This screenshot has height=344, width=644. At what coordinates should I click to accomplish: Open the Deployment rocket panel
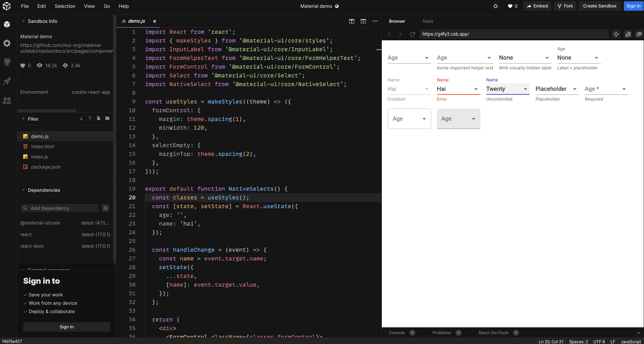pos(7,81)
